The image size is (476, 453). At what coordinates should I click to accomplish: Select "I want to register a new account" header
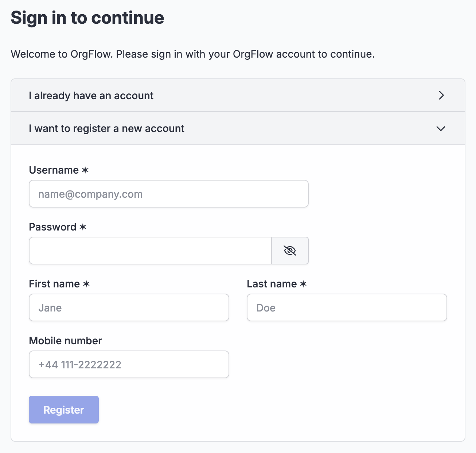(x=238, y=128)
